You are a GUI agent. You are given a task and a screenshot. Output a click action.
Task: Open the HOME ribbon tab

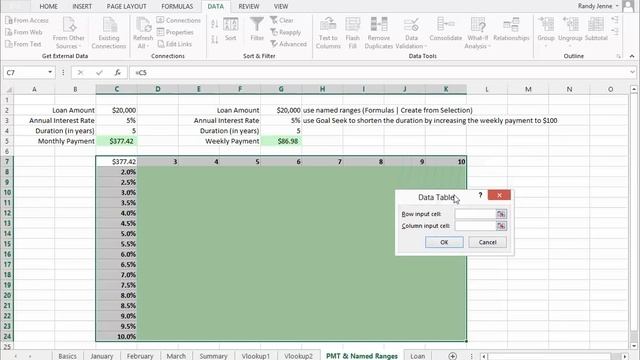(x=48, y=7)
